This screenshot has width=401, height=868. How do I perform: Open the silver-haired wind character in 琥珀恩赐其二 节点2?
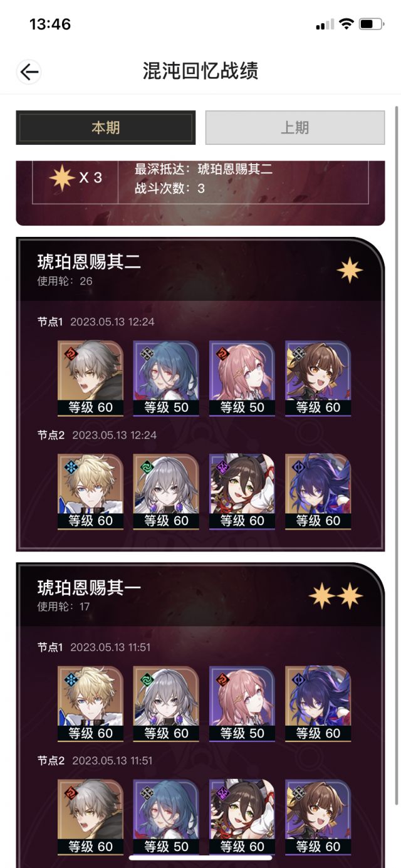coord(166,492)
